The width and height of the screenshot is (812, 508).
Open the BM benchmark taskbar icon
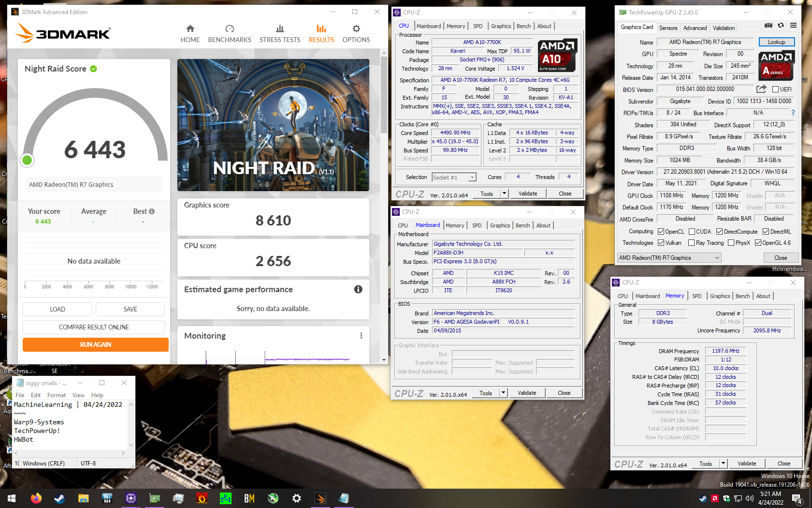[249, 498]
